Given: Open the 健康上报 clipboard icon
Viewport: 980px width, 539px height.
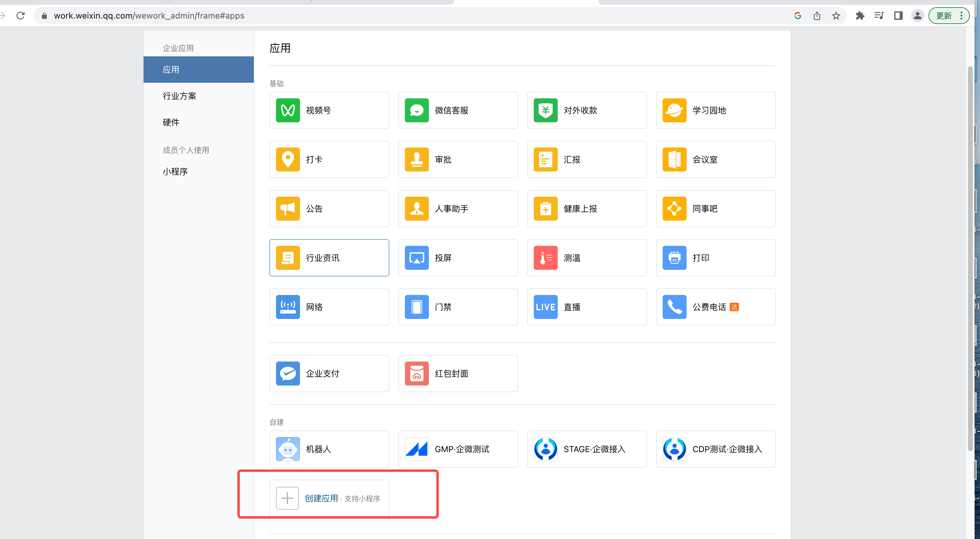Looking at the screenshot, I should [x=545, y=209].
